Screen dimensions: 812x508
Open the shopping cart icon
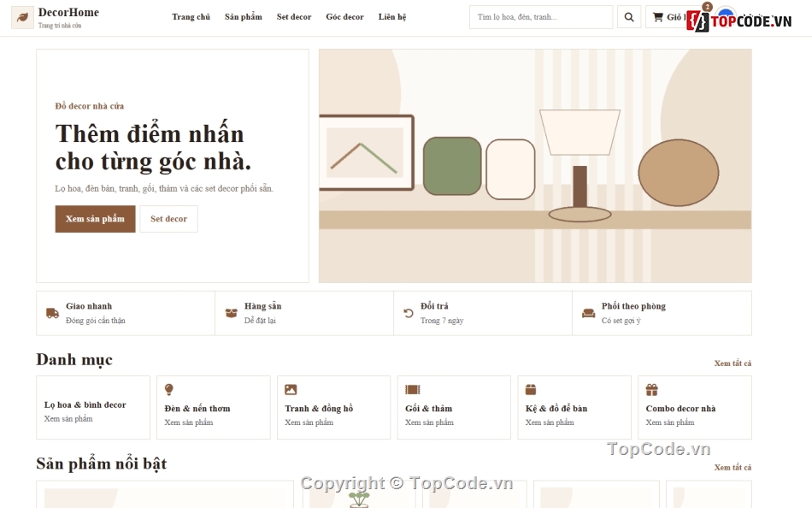pyautogui.click(x=657, y=17)
